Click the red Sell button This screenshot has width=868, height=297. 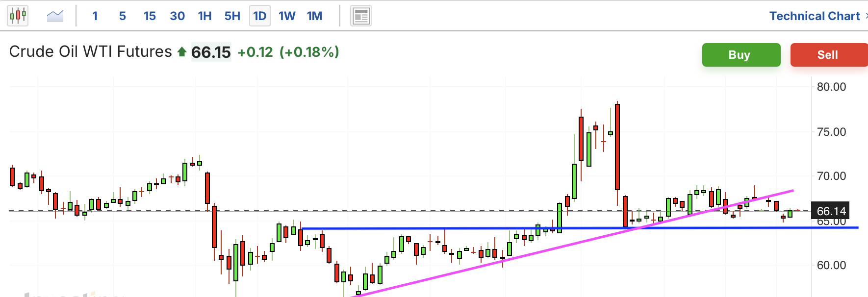[x=829, y=55]
